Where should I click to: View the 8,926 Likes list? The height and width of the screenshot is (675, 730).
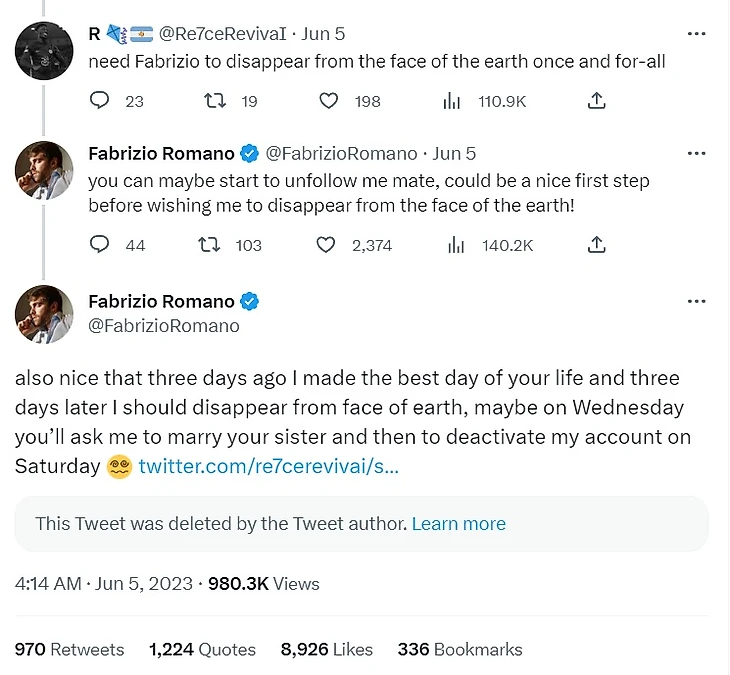coord(326,649)
